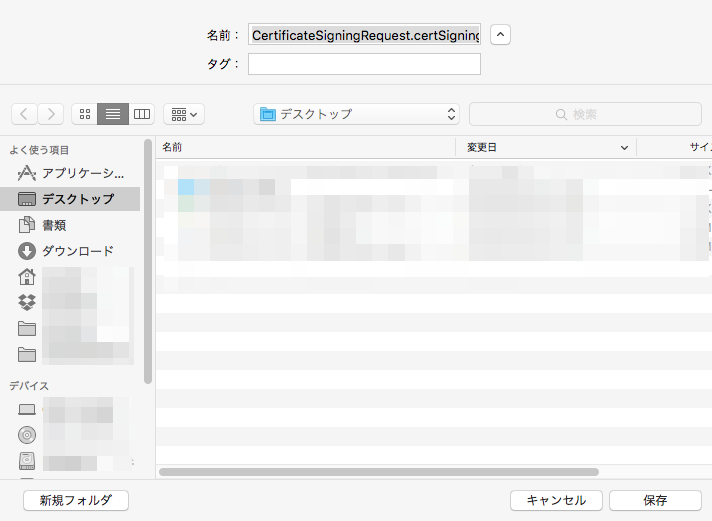The height and width of the screenshot is (521, 712).
Task: Select デスクトップ in the sidebar
Action: [x=70, y=199]
